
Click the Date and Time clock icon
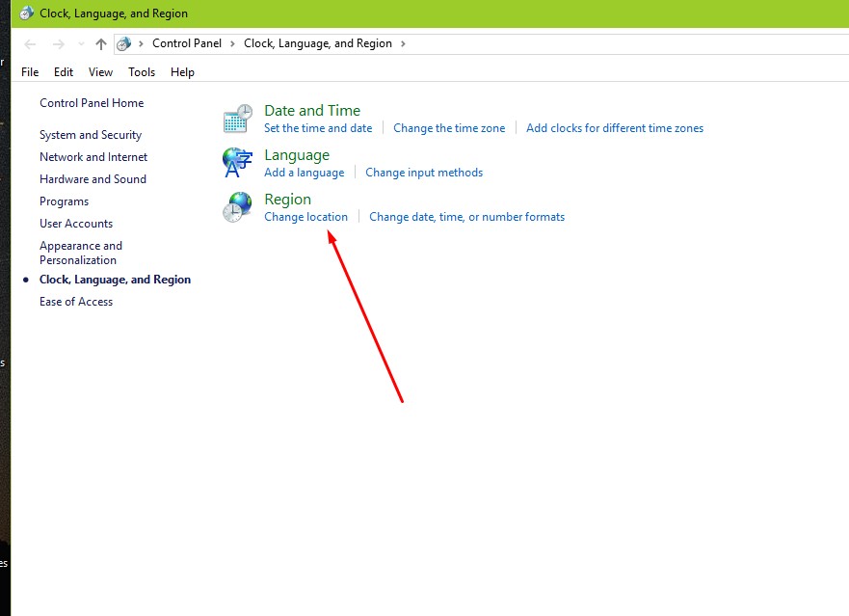tap(238, 118)
